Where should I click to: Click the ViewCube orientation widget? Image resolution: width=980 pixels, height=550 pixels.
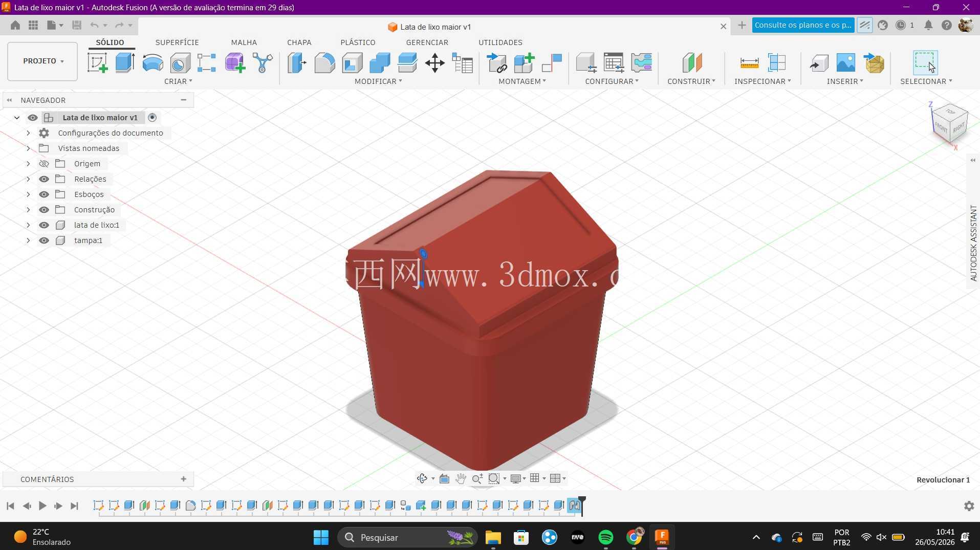point(949,124)
